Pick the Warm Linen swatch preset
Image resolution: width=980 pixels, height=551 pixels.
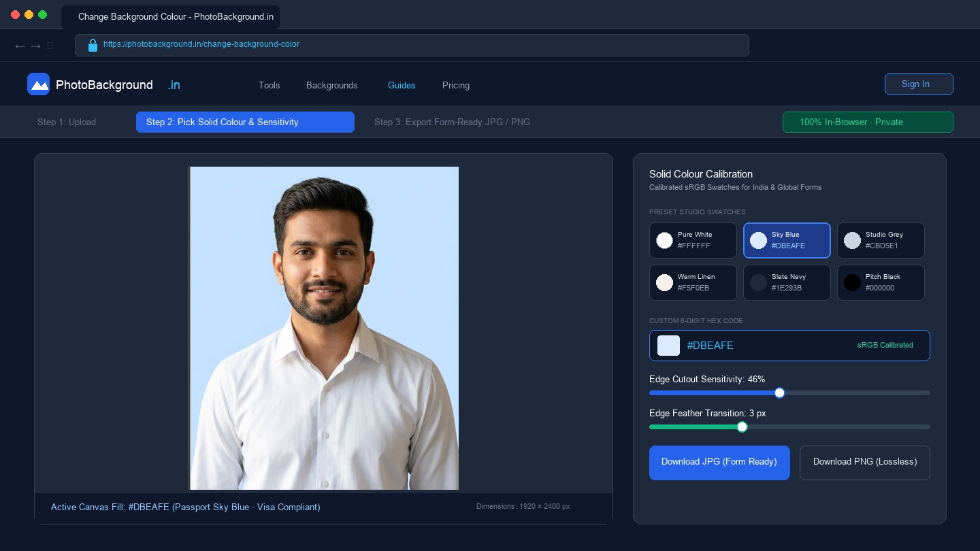pos(693,282)
